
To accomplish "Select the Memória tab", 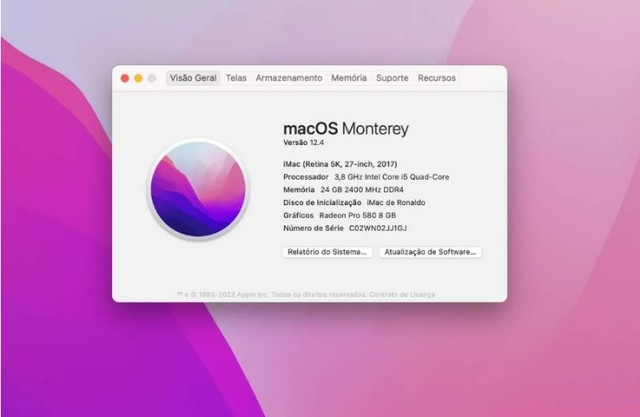I will click(x=349, y=78).
